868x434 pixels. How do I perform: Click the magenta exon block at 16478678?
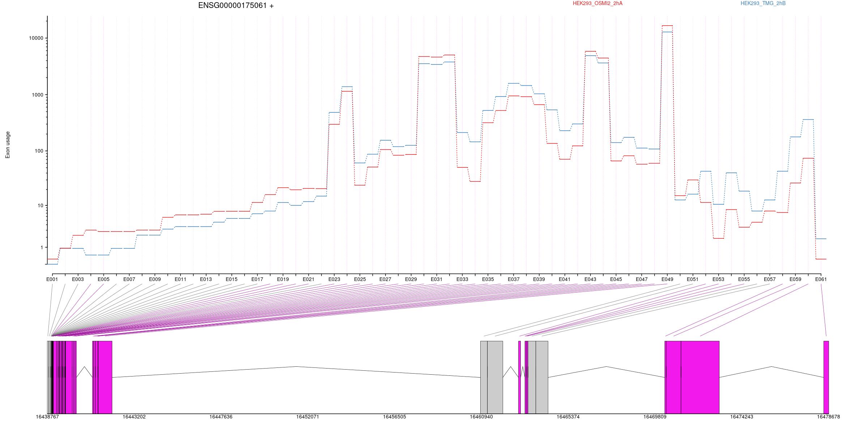(826, 377)
